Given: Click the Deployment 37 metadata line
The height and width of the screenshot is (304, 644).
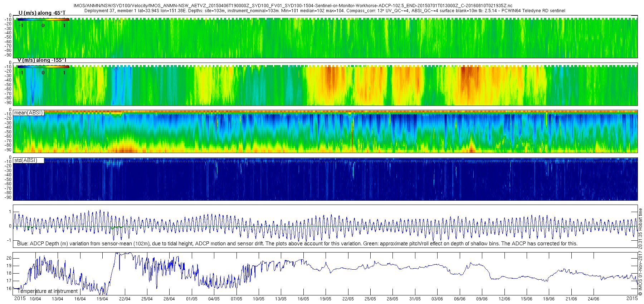Looking at the screenshot, I should click(325, 11).
